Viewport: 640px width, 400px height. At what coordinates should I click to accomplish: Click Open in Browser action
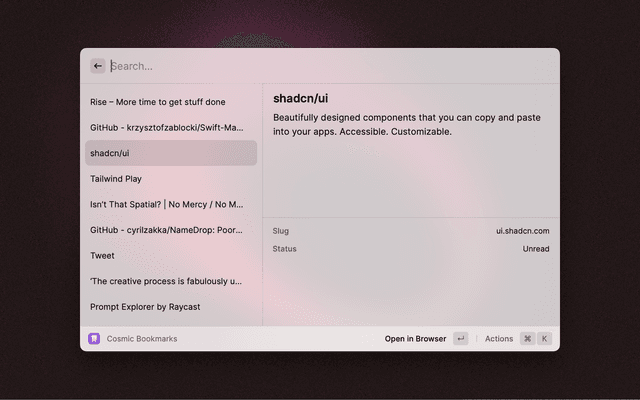point(415,339)
